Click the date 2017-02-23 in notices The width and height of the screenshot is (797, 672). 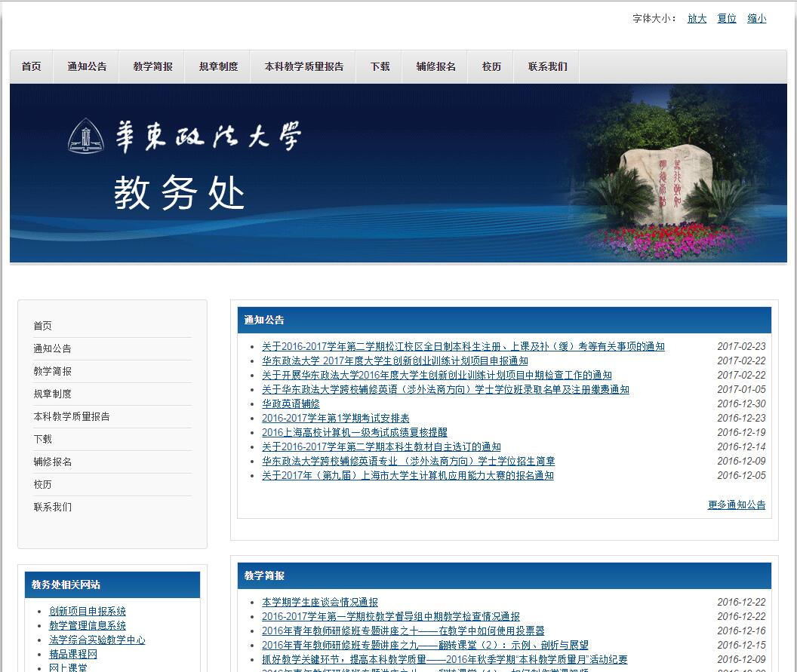[741, 346]
